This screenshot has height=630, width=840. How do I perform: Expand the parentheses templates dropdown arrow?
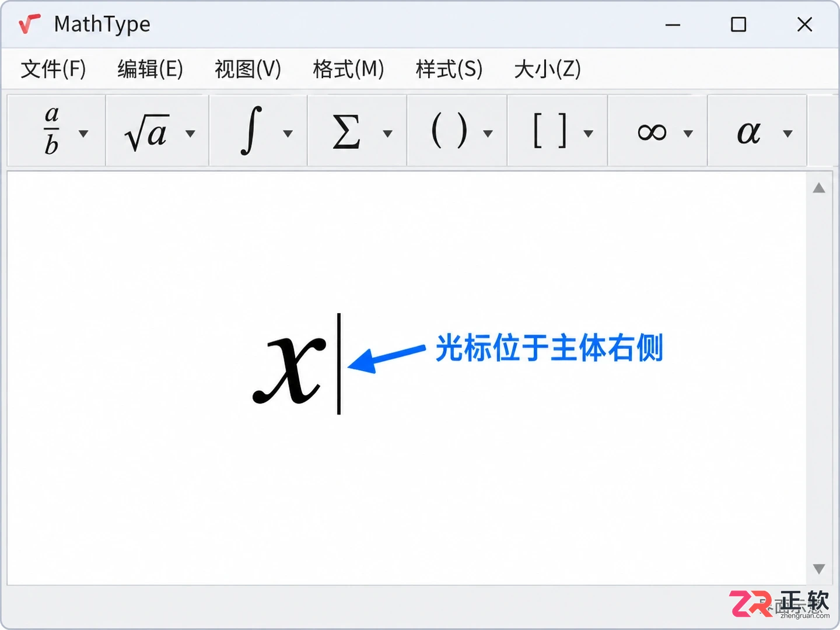pos(488,134)
